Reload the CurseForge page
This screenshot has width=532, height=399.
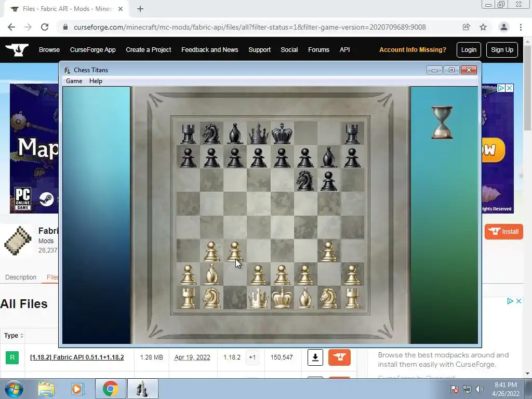tap(45, 27)
